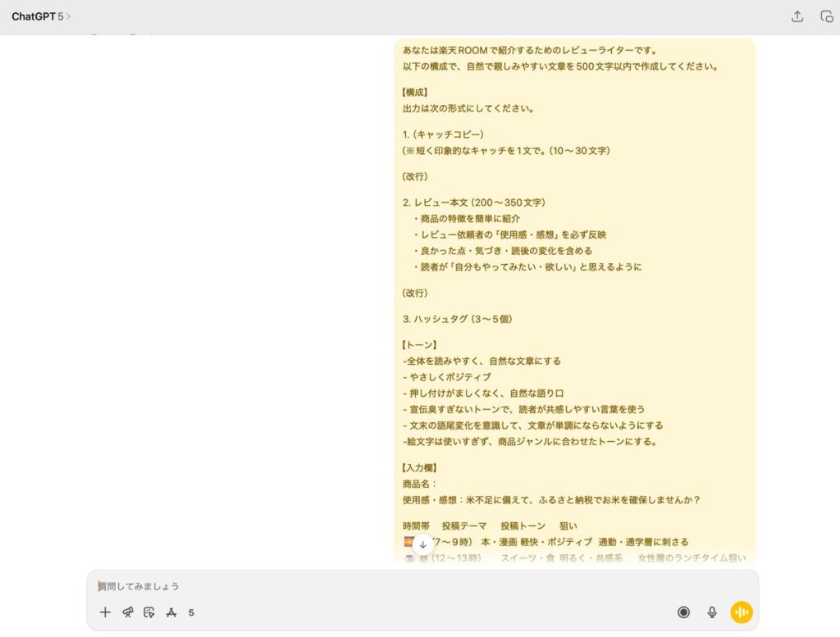
Task: Click the chevron next to ChatGPT 5
Action: click(69, 16)
